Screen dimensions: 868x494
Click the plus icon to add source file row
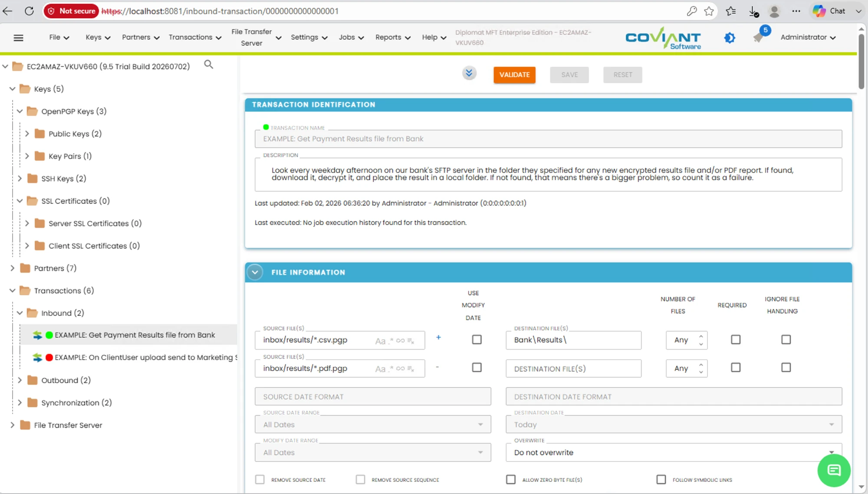(438, 337)
